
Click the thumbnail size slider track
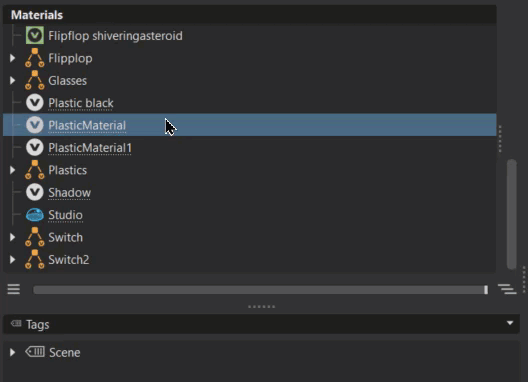261,290
